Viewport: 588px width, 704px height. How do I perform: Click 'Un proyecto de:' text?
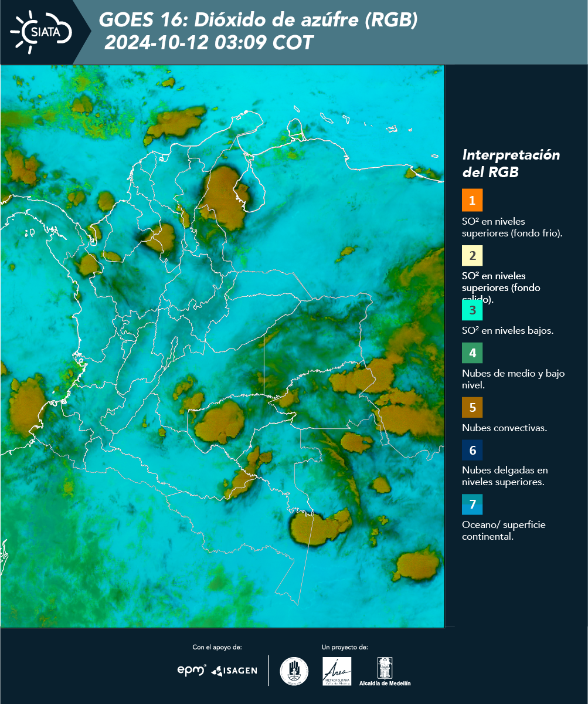pos(345,647)
